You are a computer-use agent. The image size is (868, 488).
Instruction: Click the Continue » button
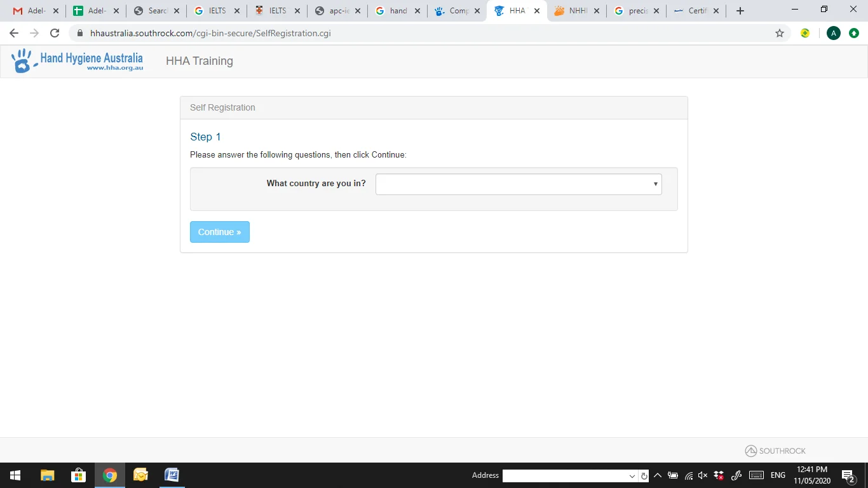coord(220,232)
